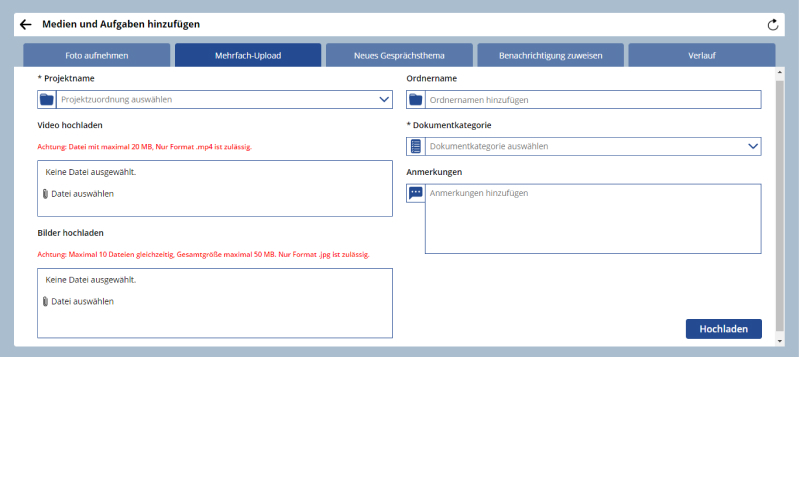Click the Bilder hochladen label
The width and height of the screenshot is (800, 500).
click(x=70, y=233)
